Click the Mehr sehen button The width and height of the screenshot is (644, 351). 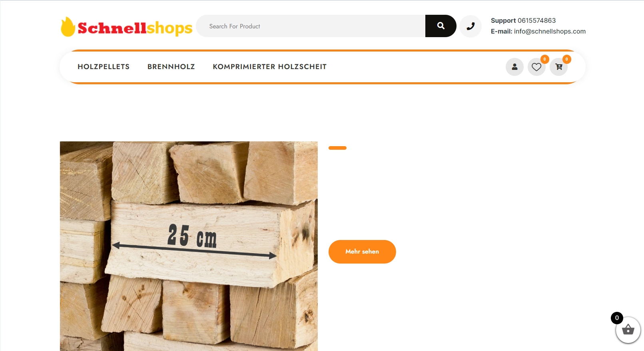[362, 252]
